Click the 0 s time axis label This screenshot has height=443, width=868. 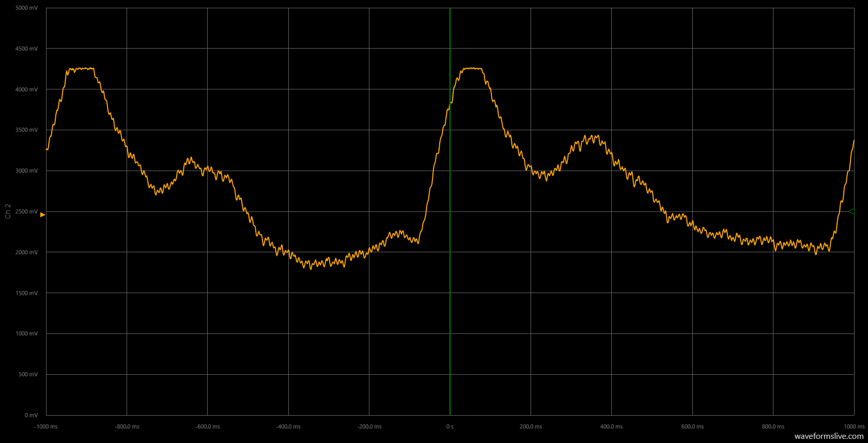450,426
